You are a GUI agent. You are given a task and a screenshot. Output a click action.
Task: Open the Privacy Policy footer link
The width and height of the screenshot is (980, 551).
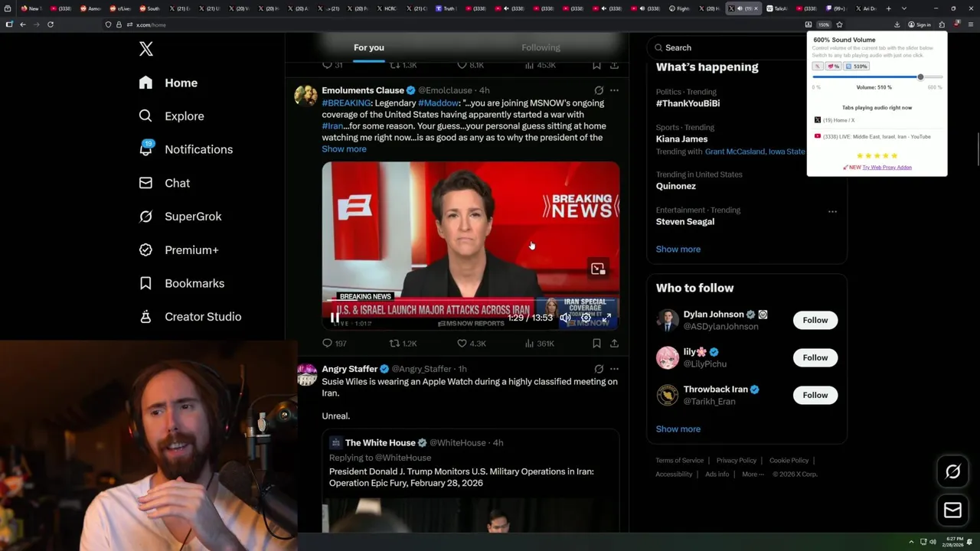[x=736, y=461]
